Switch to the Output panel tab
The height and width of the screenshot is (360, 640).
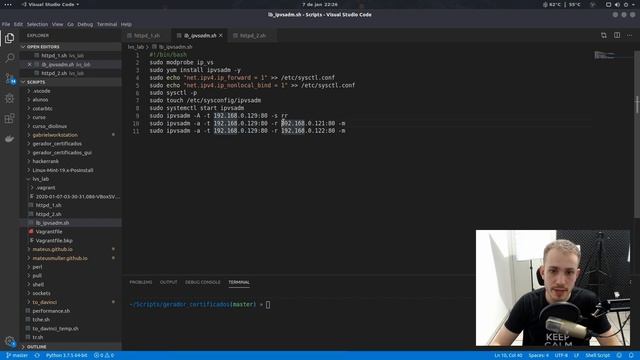pyautogui.click(x=169, y=282)
